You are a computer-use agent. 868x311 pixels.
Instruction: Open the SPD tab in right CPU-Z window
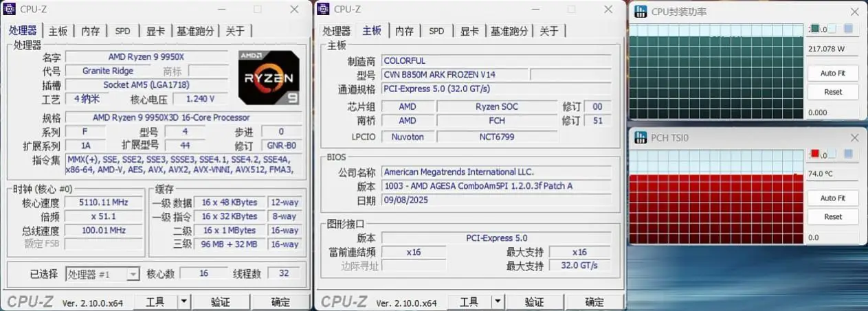tap(436, 31)
